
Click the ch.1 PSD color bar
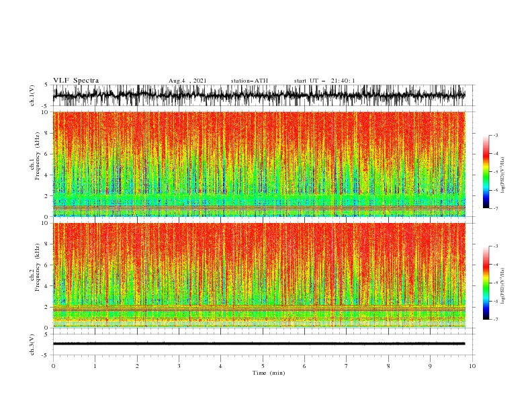tap(486, 171)
